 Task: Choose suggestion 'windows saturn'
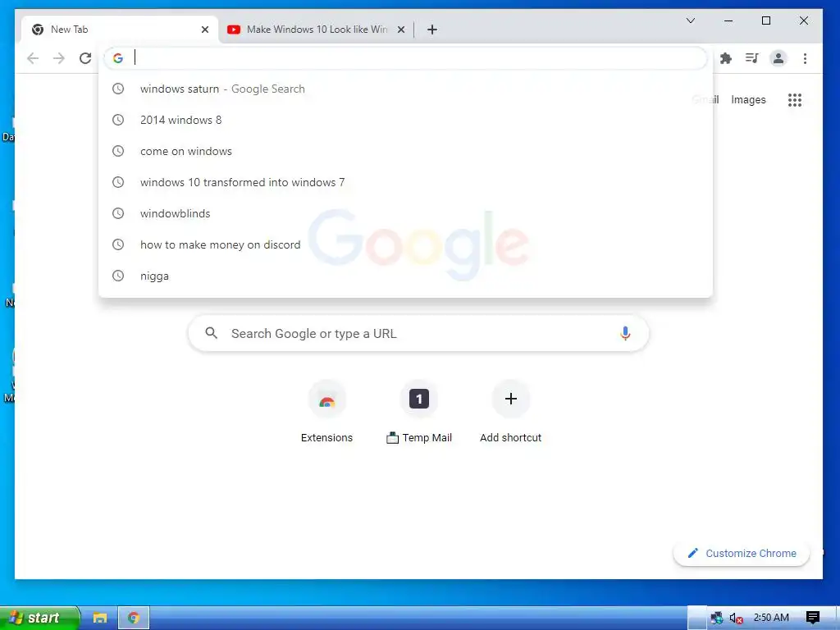tap(405, 89)
